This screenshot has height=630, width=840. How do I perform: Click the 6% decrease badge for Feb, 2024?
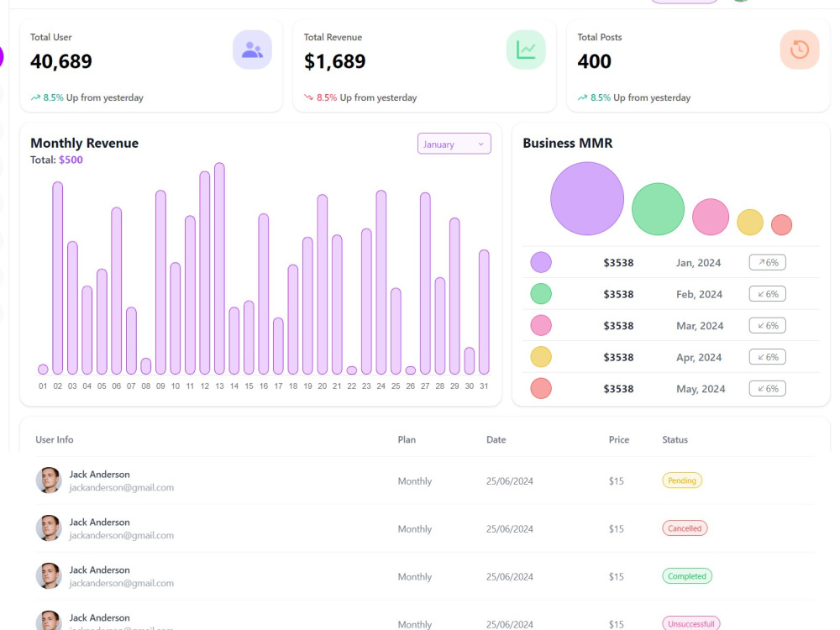pos(767,294)
